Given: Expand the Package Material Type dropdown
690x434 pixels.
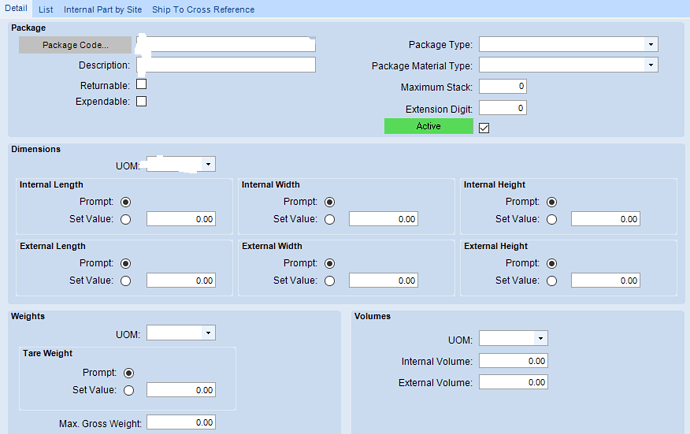Looking at the screenshot, I should (x=651, y=65).
